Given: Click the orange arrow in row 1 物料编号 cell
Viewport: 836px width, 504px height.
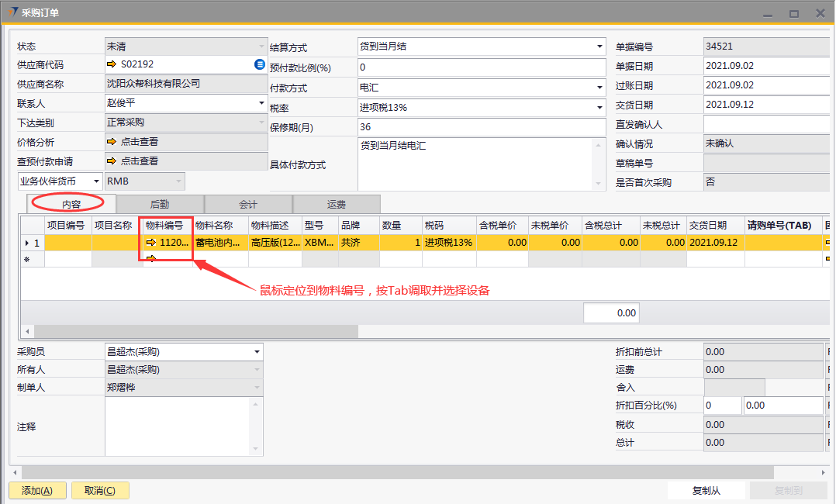Looking at the screenshot, I should pyautogui.click(x=151, y=243).
